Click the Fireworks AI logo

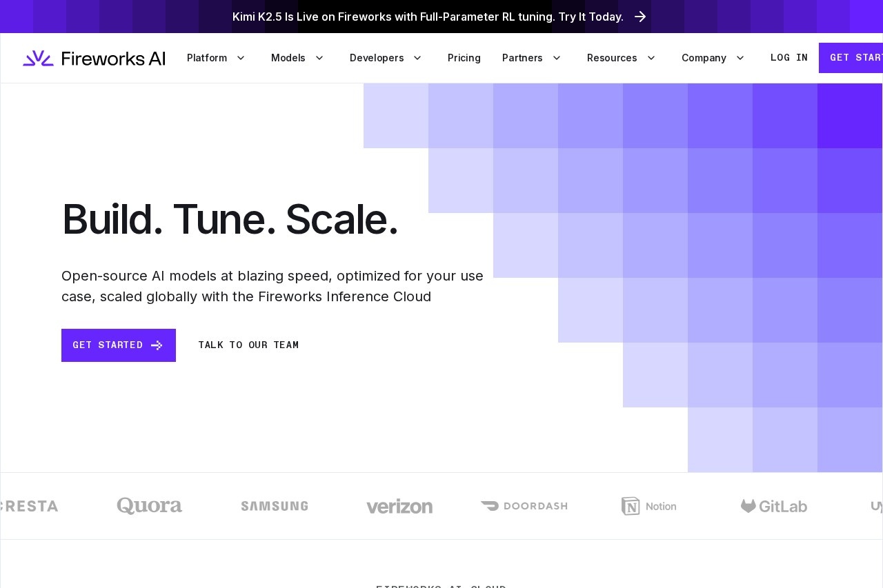click(x=94, y=58)
